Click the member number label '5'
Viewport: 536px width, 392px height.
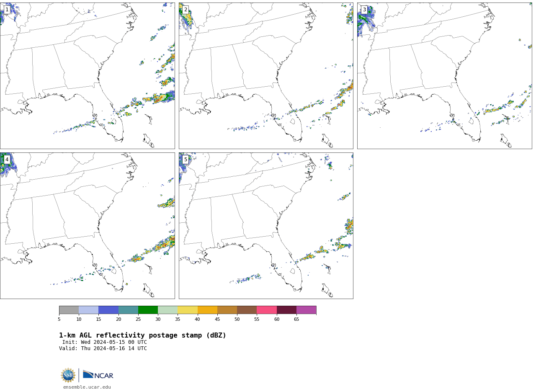point(186,160)
